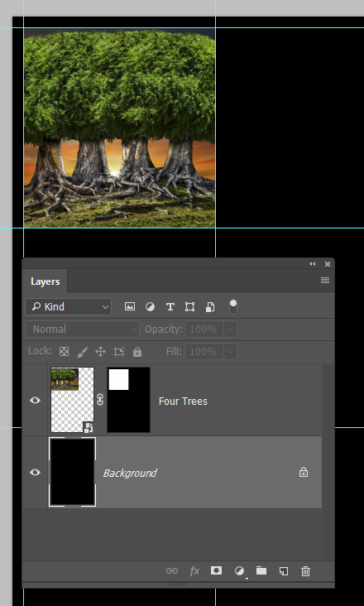The width and height of the screenshot is (364, 606).
Task: Hide the Four Trees layer
Action: coord(35,401)
